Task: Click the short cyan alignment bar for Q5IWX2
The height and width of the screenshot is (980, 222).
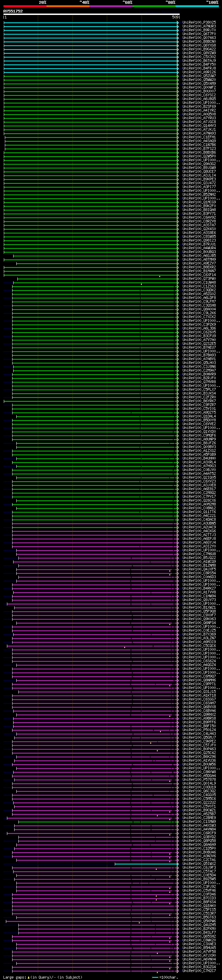Action: pyautogui.click(x=146, y=864)
